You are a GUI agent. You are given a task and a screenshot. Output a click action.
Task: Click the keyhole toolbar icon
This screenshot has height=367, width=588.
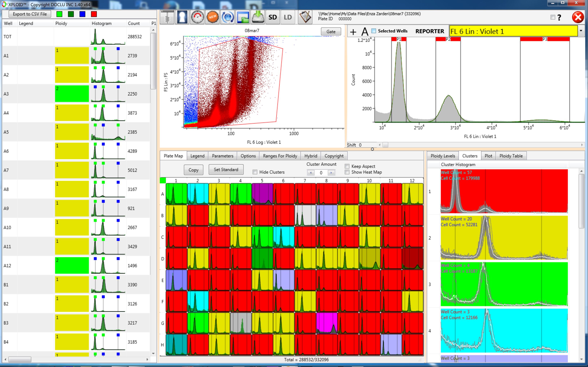182,17
